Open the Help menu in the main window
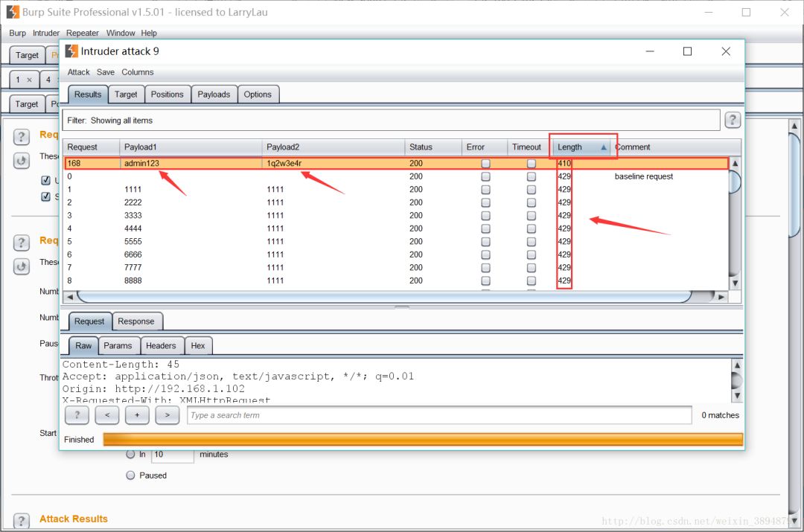This screenshot has width=804, height=532. [x=149, y=33]
